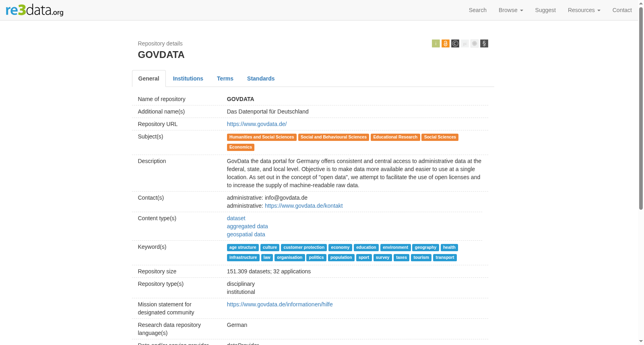
Task: Click the "disciplinary" repository type text
Action: tap(241, 284)
